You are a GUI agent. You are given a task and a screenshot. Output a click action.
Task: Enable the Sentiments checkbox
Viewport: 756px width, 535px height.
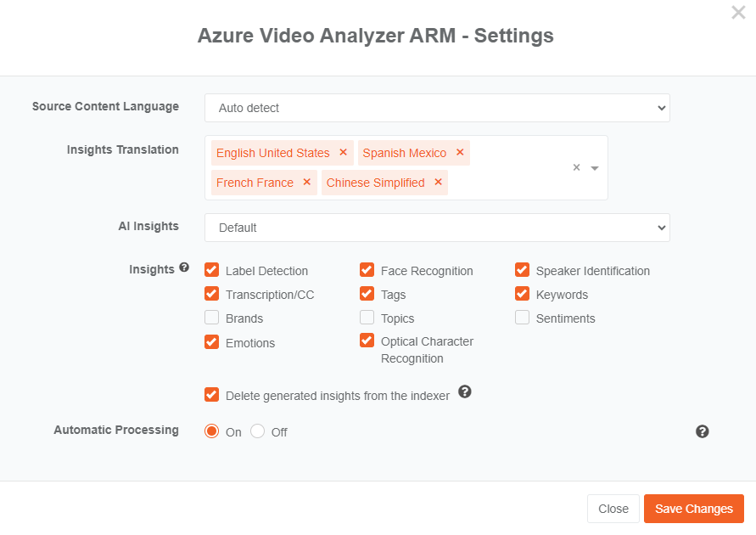click(523, 318)
